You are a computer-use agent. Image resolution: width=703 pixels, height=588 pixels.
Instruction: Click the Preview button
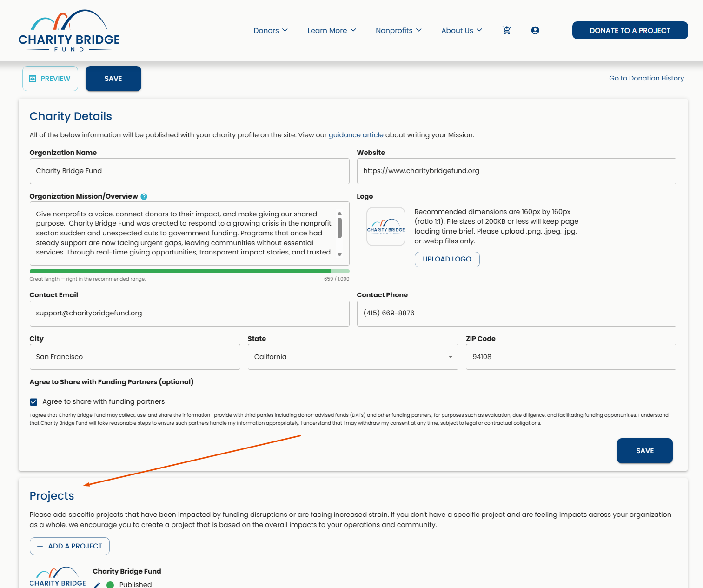pyautogui.click(x=50, y=79)
